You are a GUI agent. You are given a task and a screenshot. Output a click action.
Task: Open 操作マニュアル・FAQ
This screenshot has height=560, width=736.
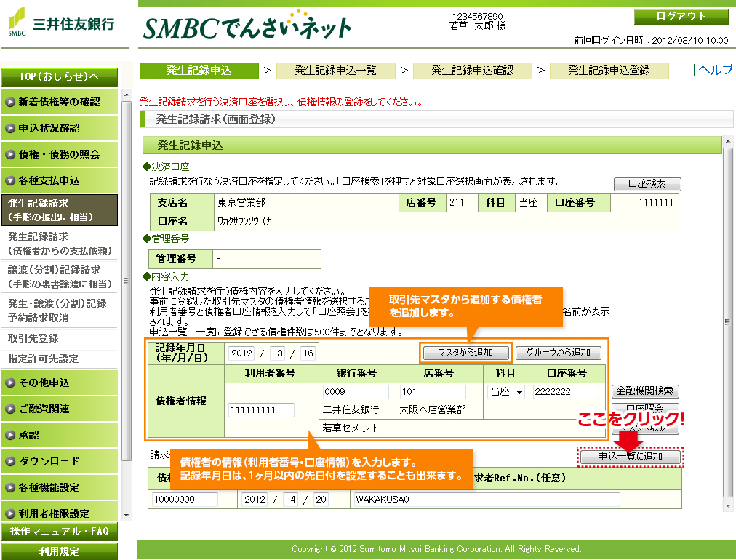coord(60,532)
